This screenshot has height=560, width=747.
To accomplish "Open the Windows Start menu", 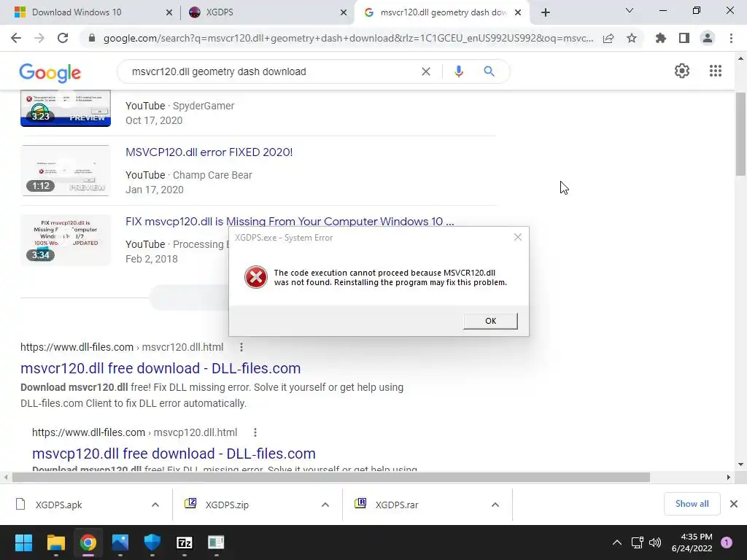I will (23, 542).
